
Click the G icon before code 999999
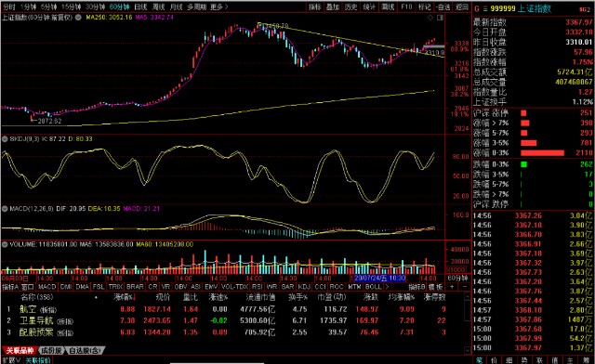(477, 8)
